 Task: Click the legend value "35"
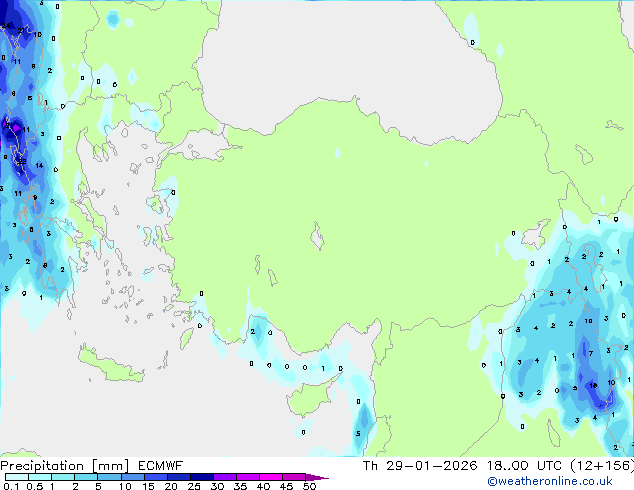coord(240,486)
